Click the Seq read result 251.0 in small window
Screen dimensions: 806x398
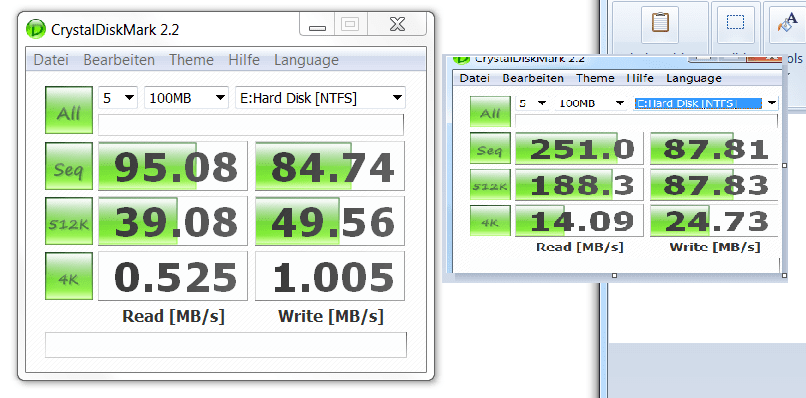pos(579,149)
